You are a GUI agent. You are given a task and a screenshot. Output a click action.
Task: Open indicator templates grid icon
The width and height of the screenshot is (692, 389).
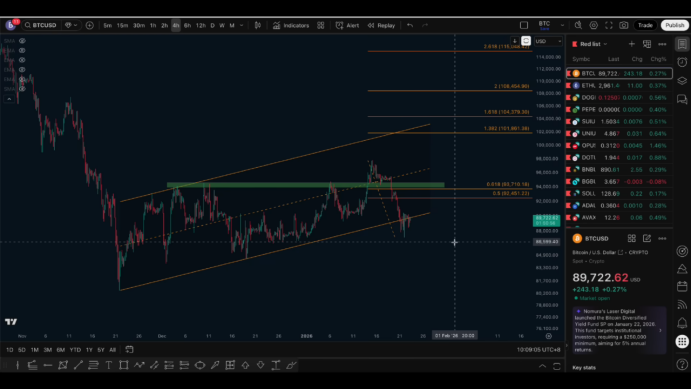tap(321, 26)
